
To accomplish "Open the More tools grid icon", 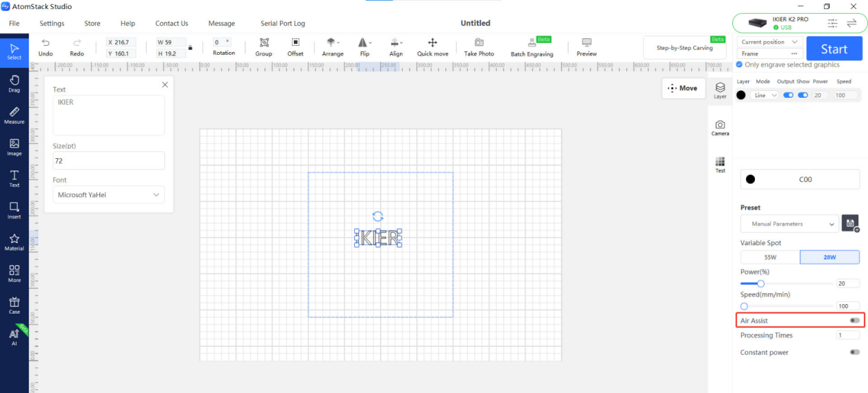I will (14, 273).
